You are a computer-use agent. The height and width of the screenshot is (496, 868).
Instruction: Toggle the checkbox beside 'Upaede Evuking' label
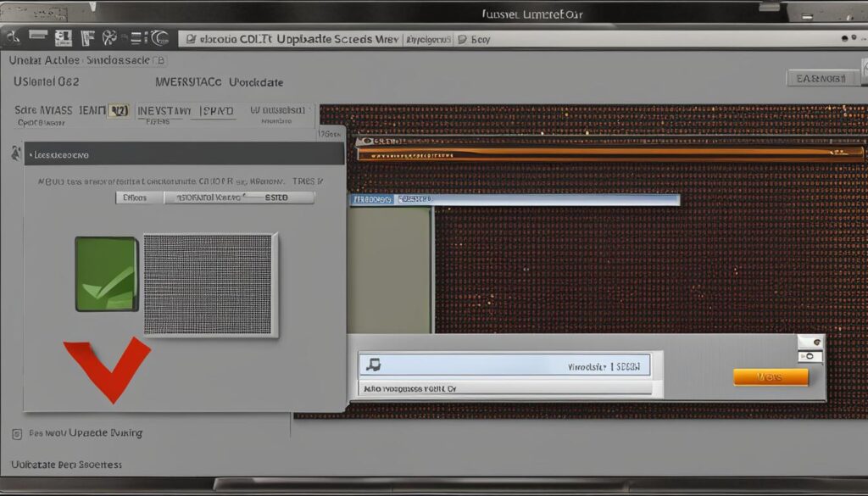pos(17,434)
